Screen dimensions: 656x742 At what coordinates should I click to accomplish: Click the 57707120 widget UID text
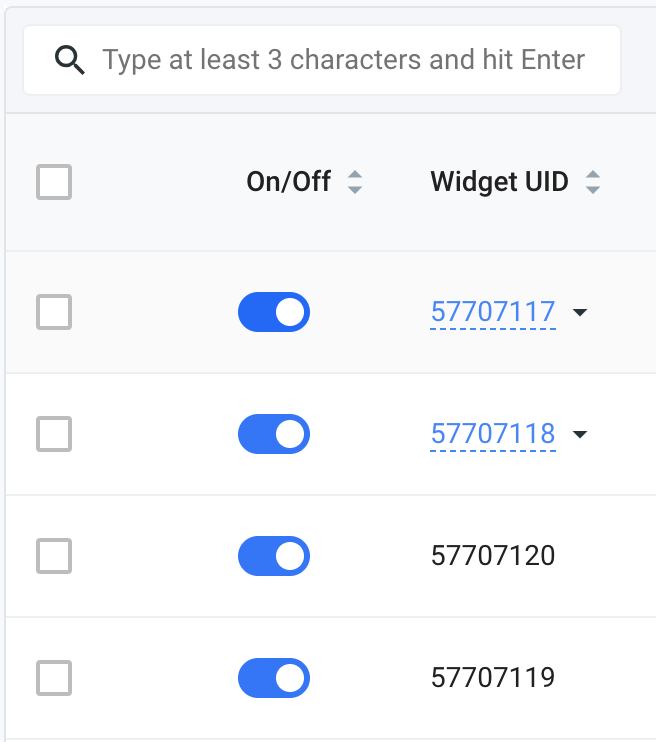click(x=492, y=556)
